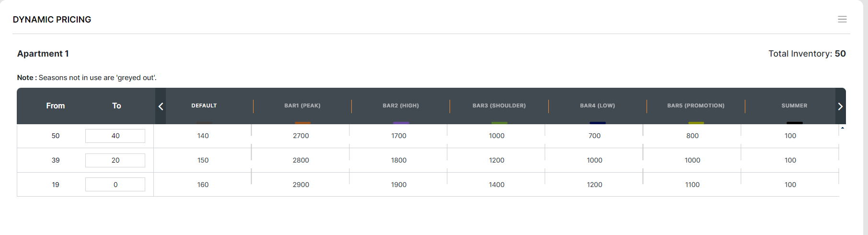
Task: Click the purple BAR2 (HIGH) color marker
Action: click(x=401, y=123)
